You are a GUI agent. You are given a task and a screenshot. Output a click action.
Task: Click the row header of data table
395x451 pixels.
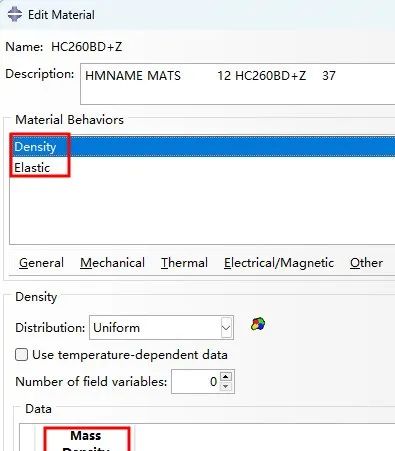click(27, 437)
